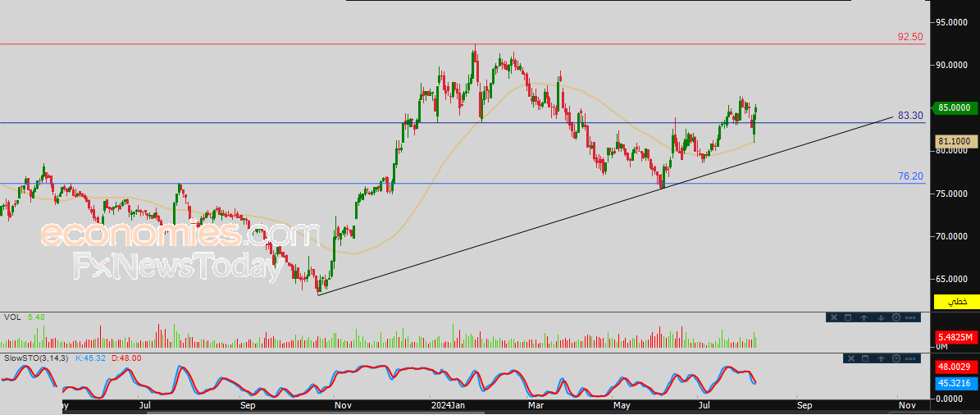Image resolution: width=980 pixels, height=415 pixels.
Task: Move the VOL panel down
Action: pos(882,317)
